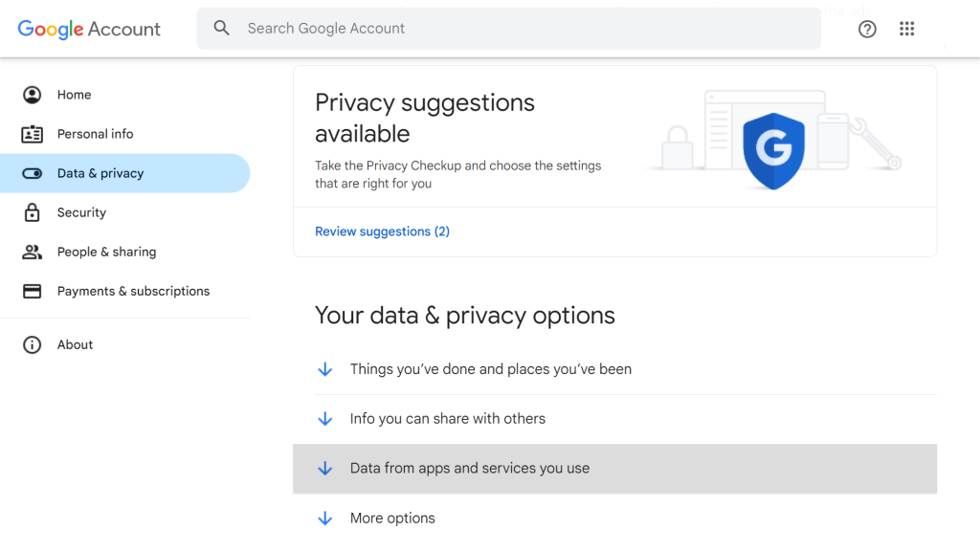Viewport: 980px width, 551px height.
Task: Click the Data & privacy icon
Action: tap(30, 173)
